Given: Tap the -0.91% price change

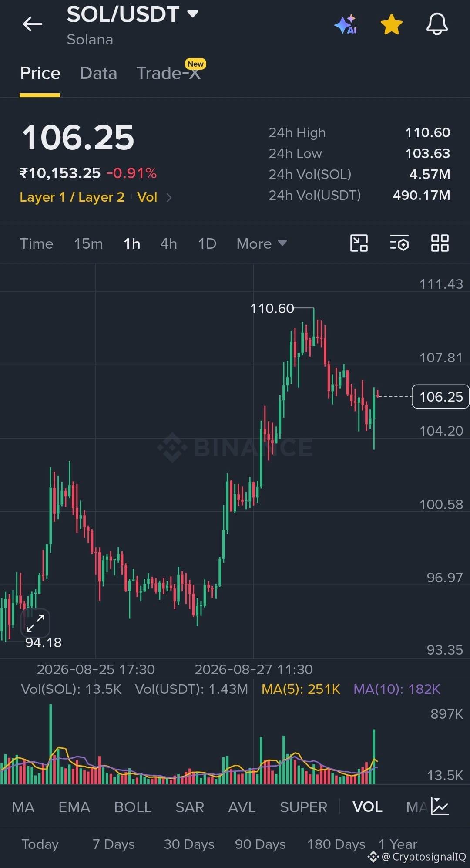Looking at the screenshot, I should 132,173.
